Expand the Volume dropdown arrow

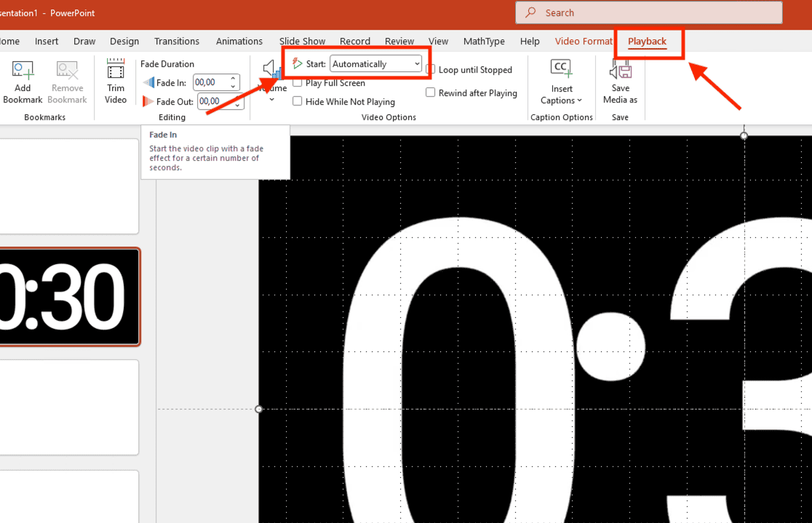click(271, 100)
